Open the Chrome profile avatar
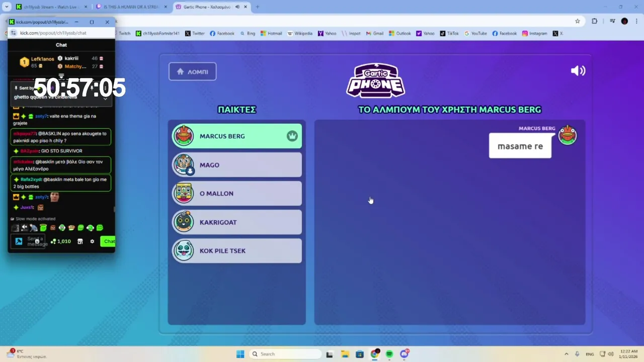The image size is (644, 362). [624, 21]
